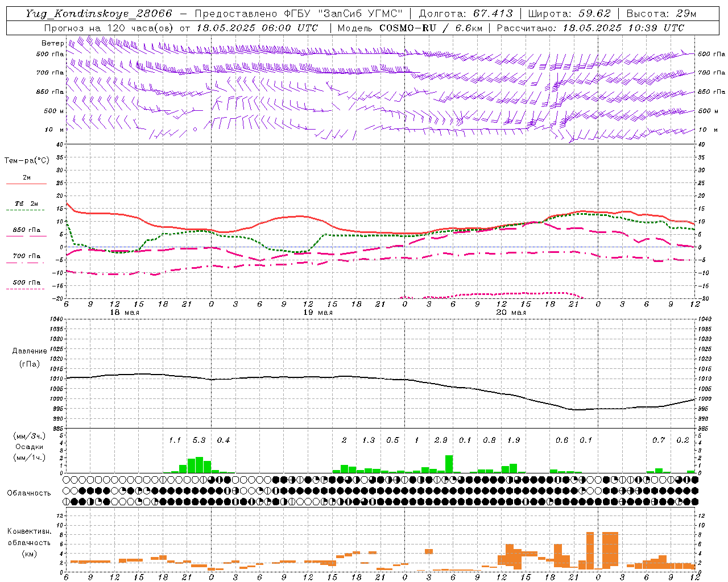Image resolution: width=728 pixels, height=582 pixels.
Task: Click the 20 мая date label
Action: click(x=511, y=313)
